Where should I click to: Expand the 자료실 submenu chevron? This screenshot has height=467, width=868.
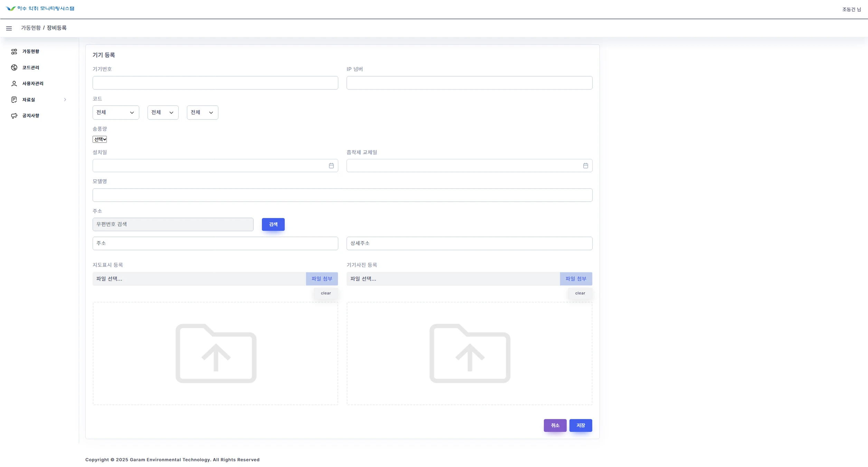[65, 99]
